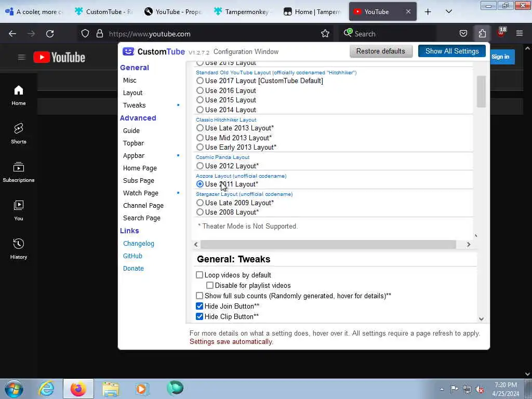
Task: Uncheck the Hide Join Button option
Action: (x=199, y=306)
